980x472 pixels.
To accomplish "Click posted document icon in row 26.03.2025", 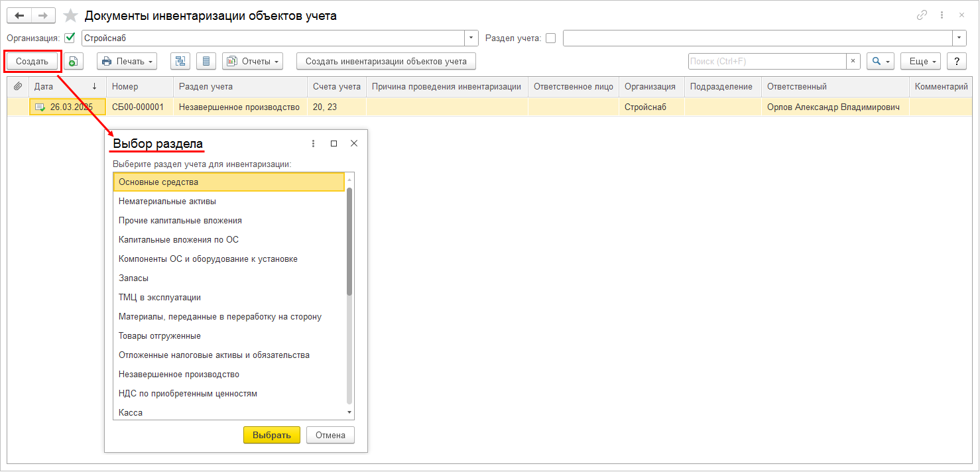I will click(x=40, y=107).
